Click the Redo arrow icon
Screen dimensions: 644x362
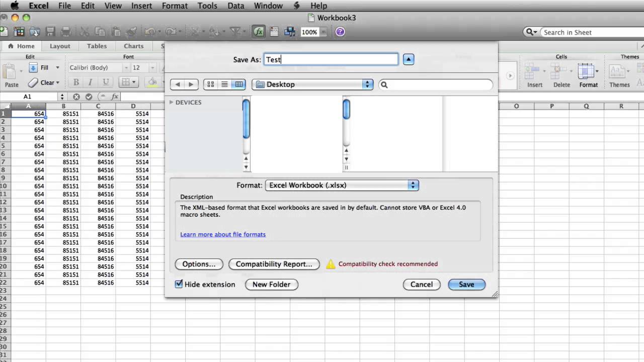170,32
